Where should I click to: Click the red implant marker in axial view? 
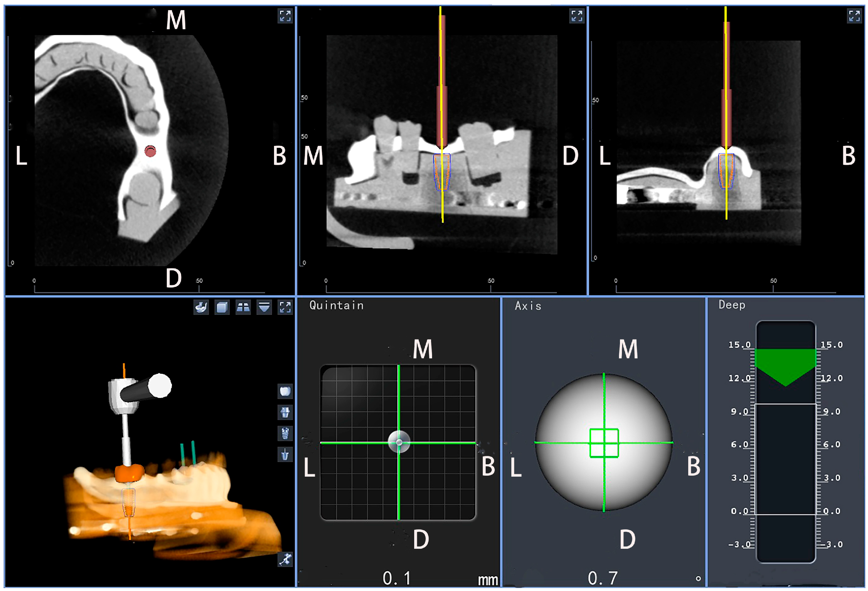[x=150, y=151]
